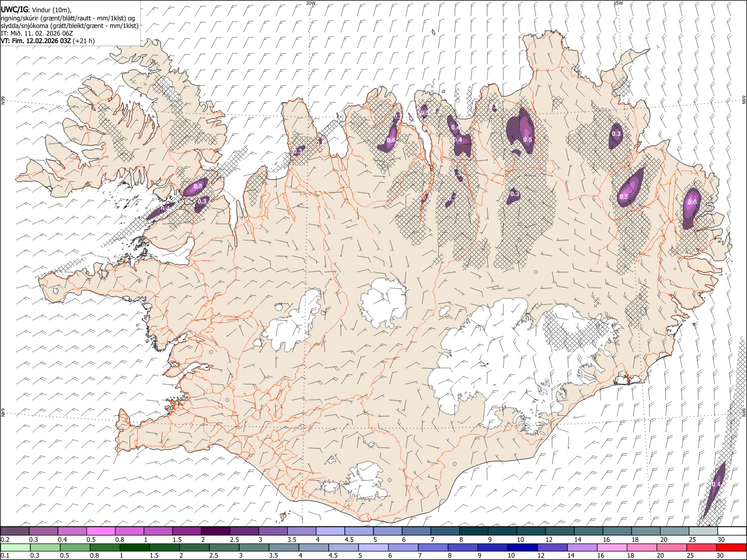The image size is (747, 560).
Task: Click the "30" label ending the snow legend row
Action: (721, 540)
